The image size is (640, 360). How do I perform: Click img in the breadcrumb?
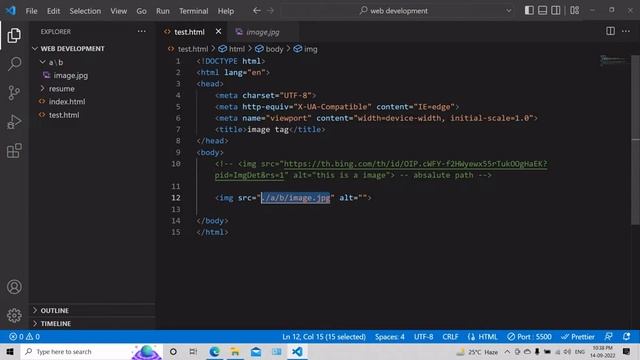(311, 49)
